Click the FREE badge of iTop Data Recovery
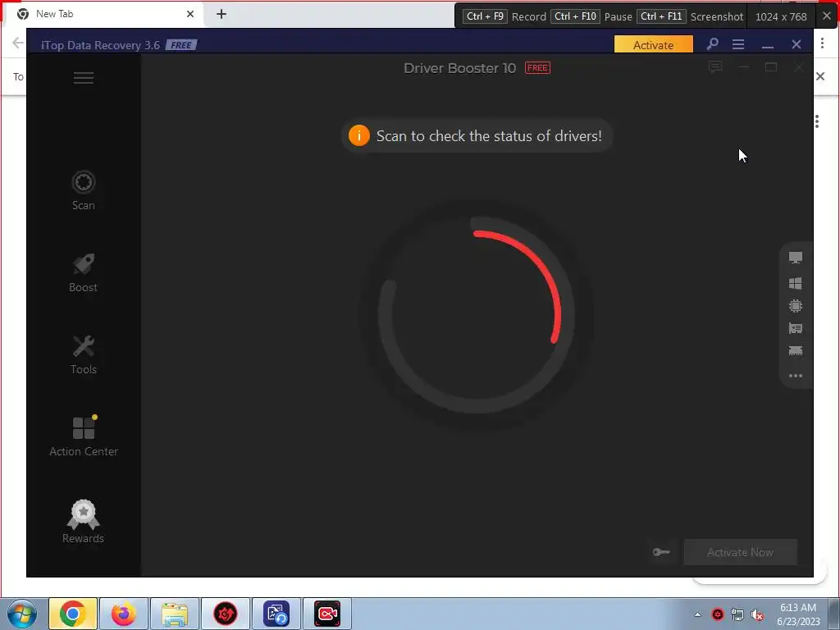 181,45
